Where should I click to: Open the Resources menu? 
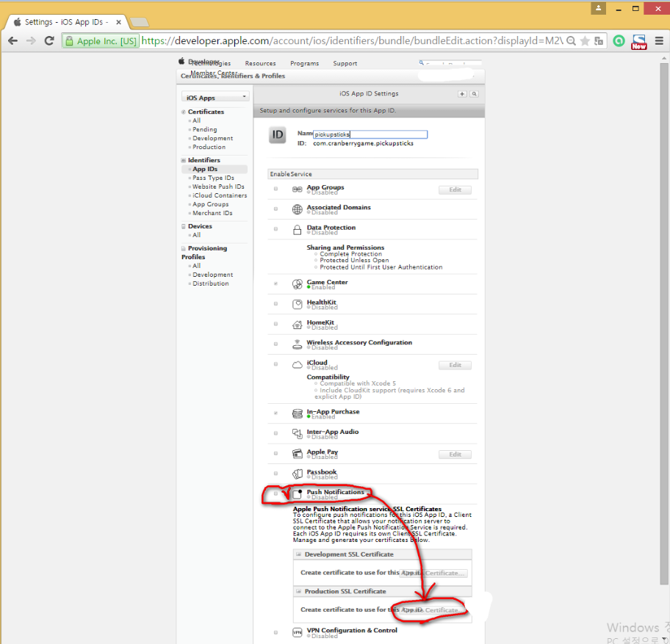[x=260, y=63]
